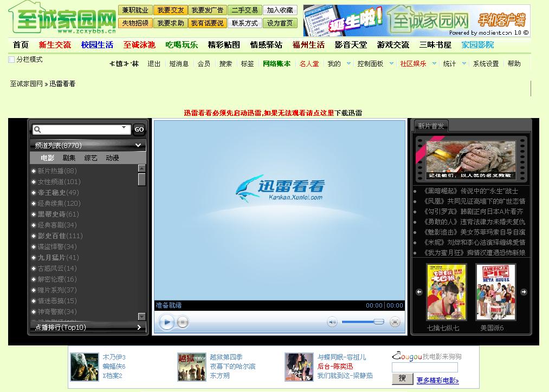This screenshot has height=392, width=549.
Task: Open the 越狱第四季 thumbnail image
Action: pyautogui.click(x=191, y=367)
